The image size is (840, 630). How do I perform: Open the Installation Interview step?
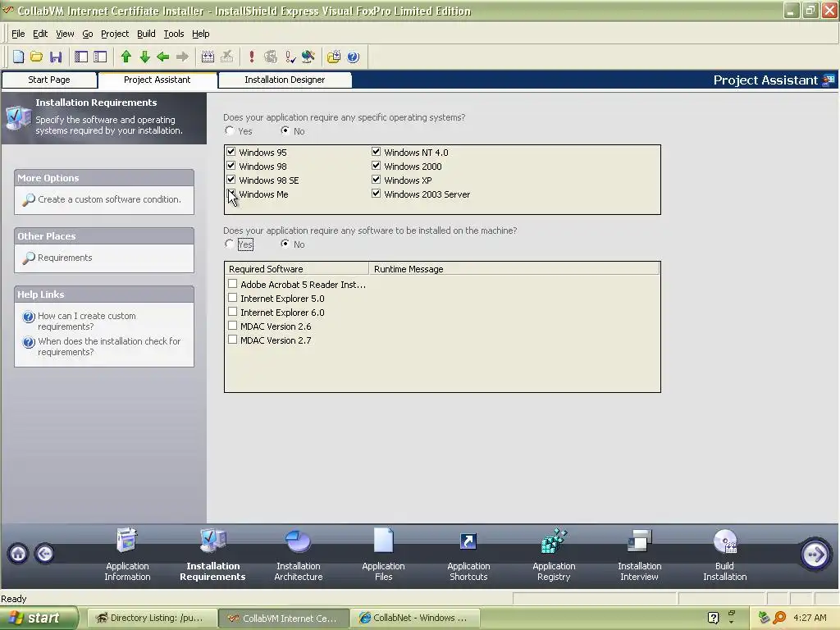point(638,555)
